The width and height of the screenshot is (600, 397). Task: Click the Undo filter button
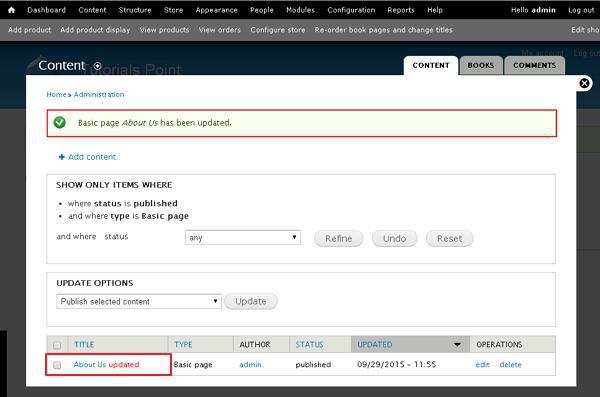point(395,239)
